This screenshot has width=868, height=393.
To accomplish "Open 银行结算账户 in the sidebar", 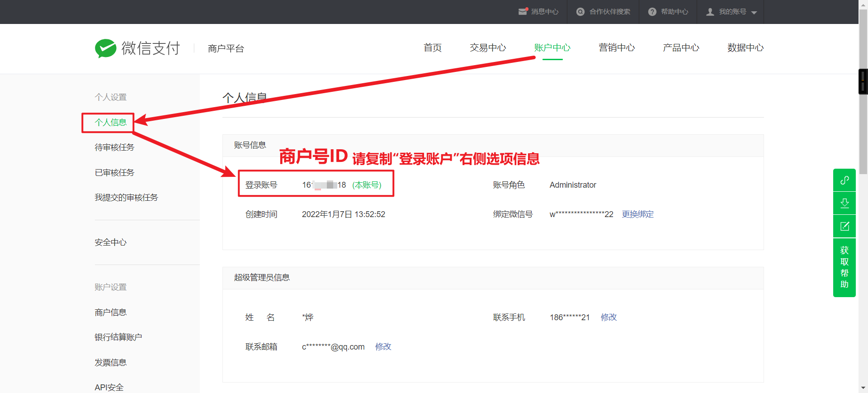I will click(x=118, y=337).
